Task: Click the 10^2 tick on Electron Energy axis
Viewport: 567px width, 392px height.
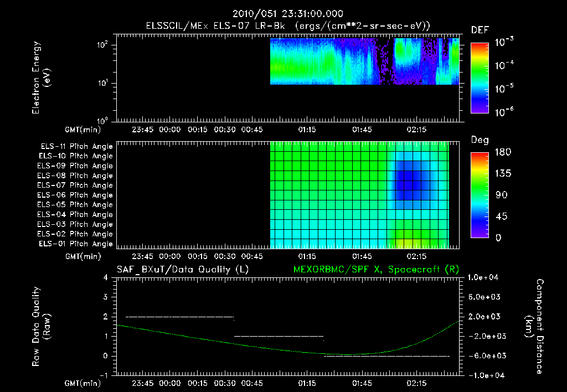Action: pos(102,45)
